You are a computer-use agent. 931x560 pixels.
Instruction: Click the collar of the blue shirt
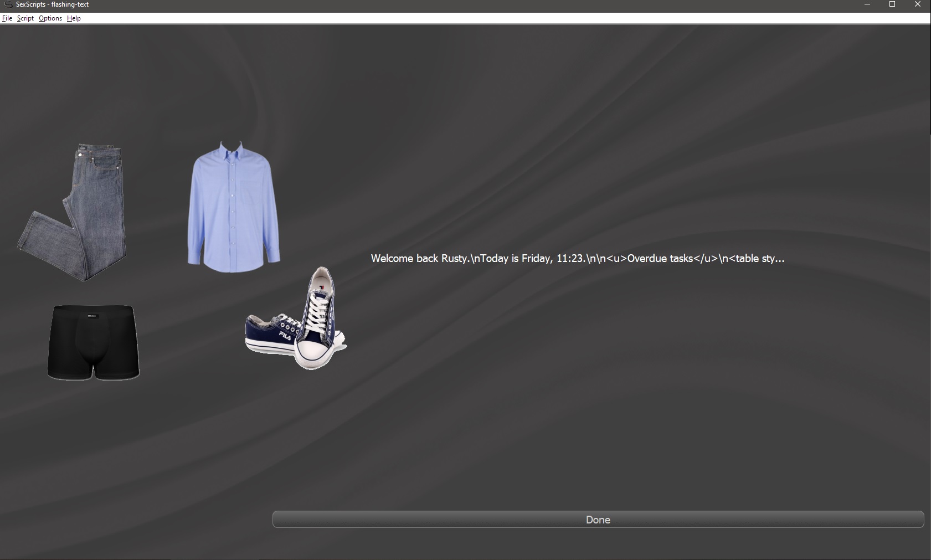point(232,150)
